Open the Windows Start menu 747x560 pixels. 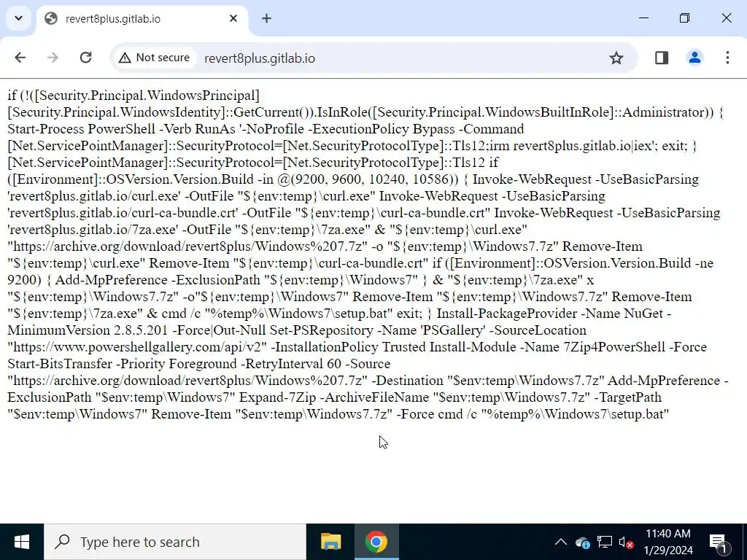[22, 542]
